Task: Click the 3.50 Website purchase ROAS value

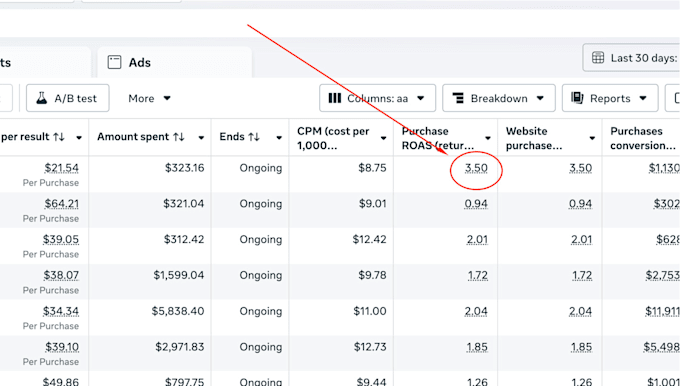Action: tap(580, 168)
